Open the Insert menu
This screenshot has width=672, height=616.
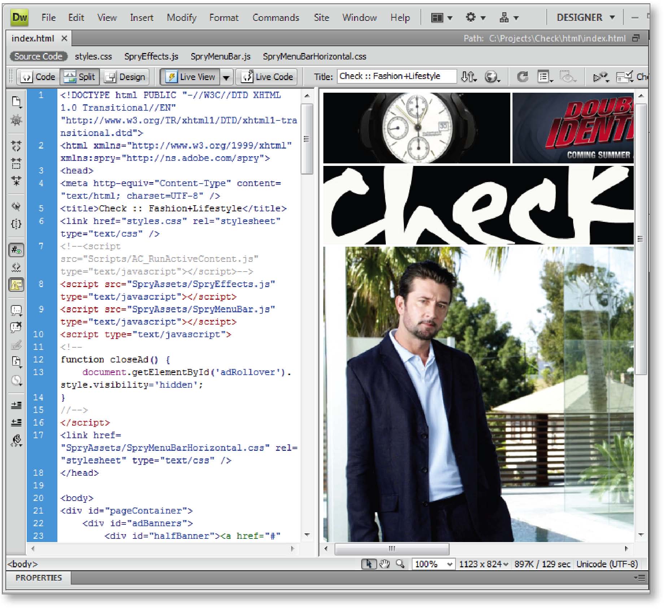point(141,17)
